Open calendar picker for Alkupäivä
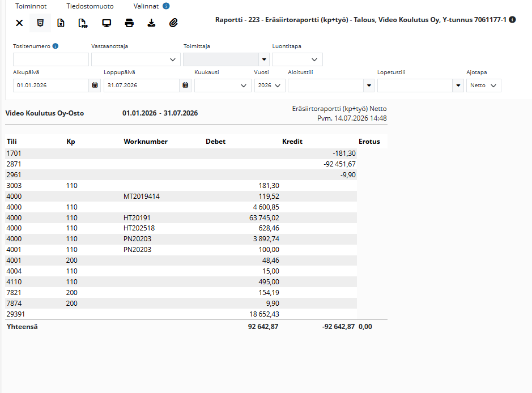The width and height of the screenshot is (532, 393). click(95, 86)
